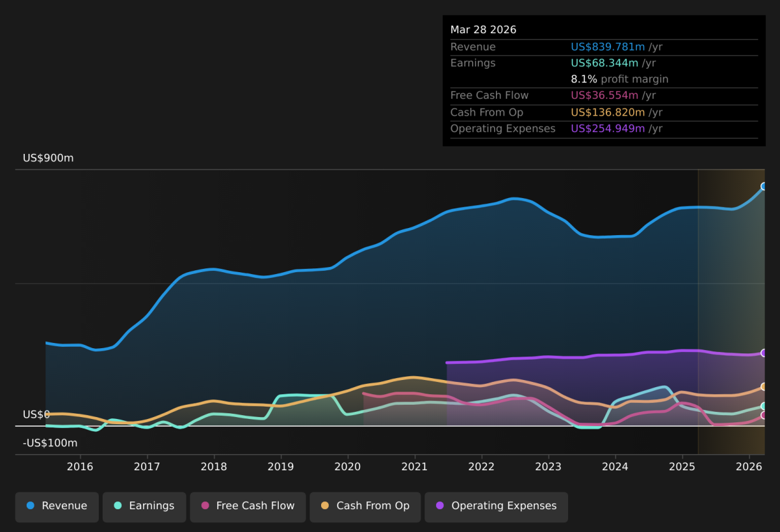Select the Revenue endpoint marker on chart
This screenshot has width=780, height=532.
click(x=764, y=186)
